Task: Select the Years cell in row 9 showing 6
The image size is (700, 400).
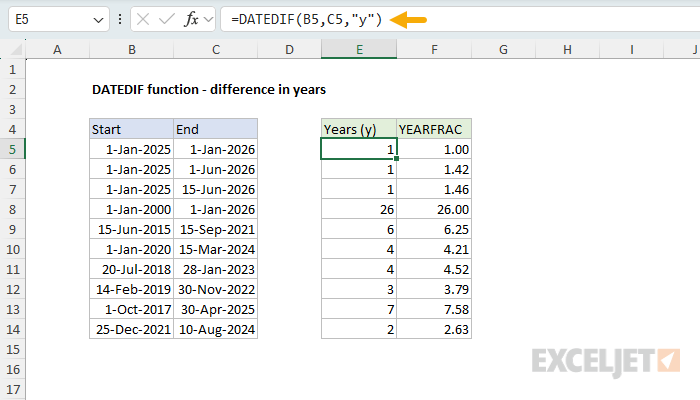Action: (x=359, y=229)
